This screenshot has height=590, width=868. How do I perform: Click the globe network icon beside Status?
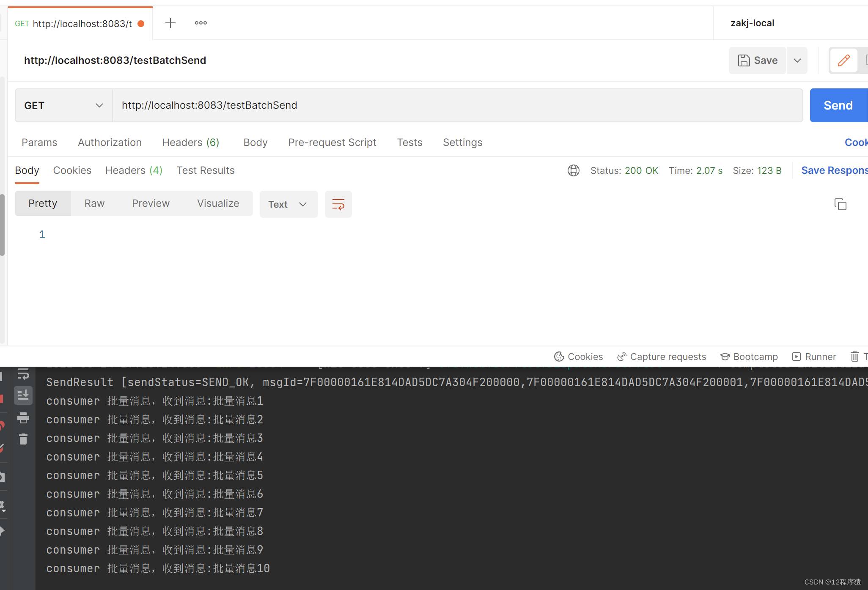[x=573, y=170]
